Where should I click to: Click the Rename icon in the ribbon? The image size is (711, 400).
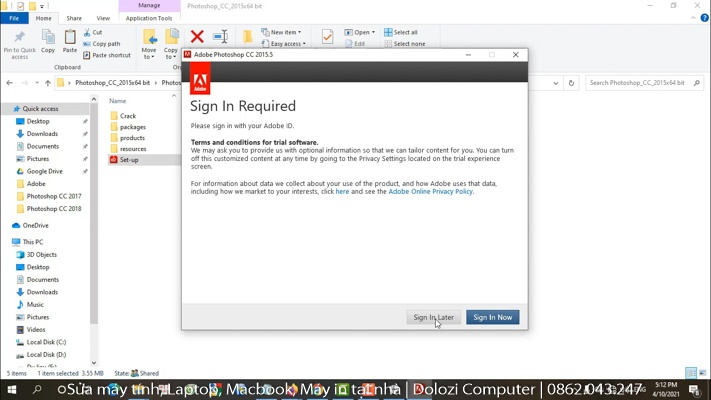[x=221, y=38]
